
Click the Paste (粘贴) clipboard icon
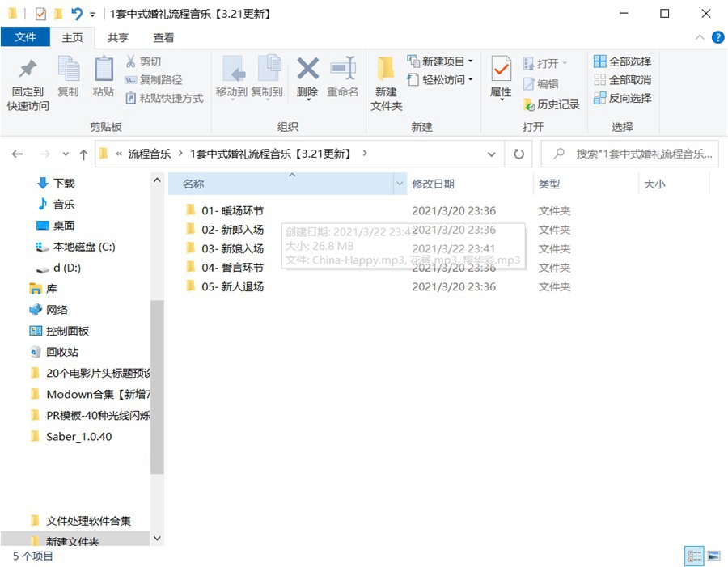coord(104,69)
